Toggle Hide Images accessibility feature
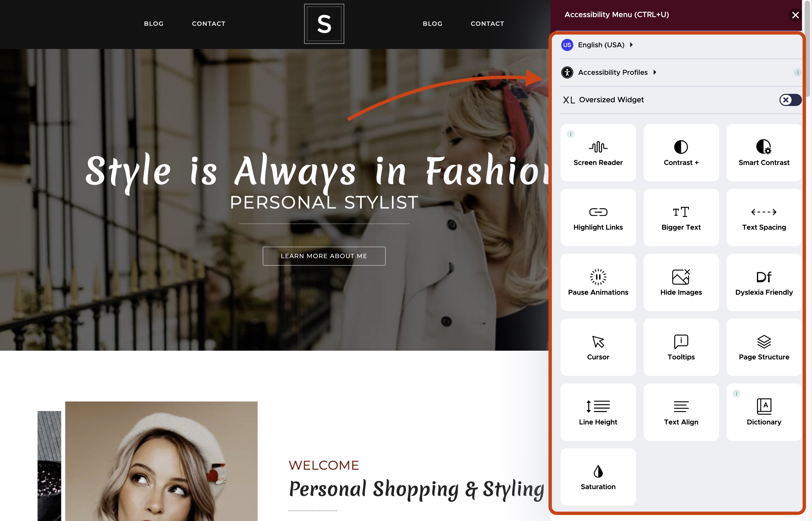The width and height of the screenshot is (812, 521). click(681, 282)
